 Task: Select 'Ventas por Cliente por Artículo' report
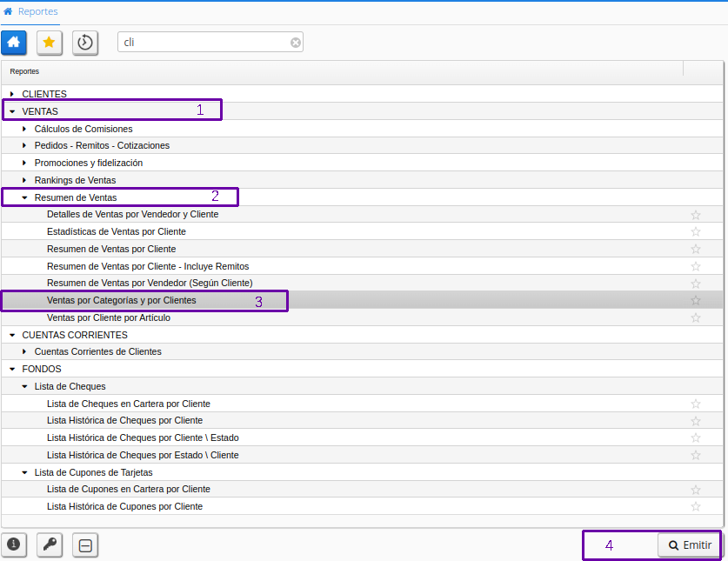109,317
